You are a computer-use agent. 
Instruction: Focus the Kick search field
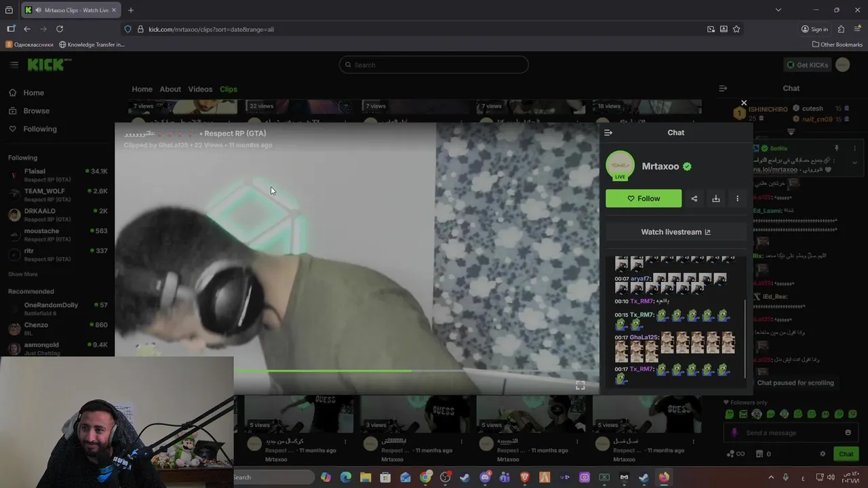434,64
